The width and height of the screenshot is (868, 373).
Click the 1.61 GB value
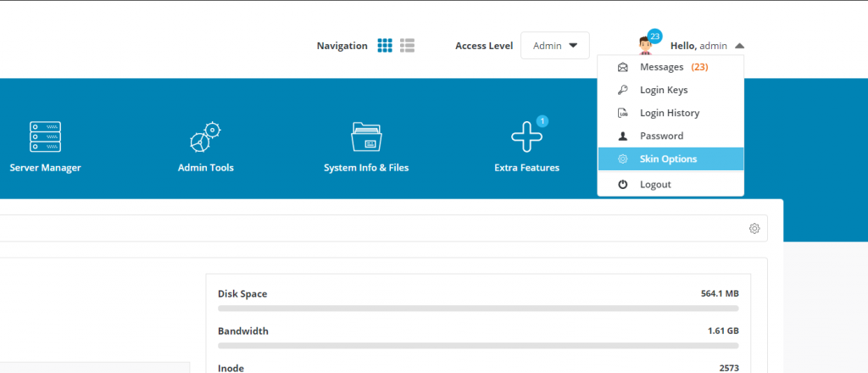[x=723, y=331]
